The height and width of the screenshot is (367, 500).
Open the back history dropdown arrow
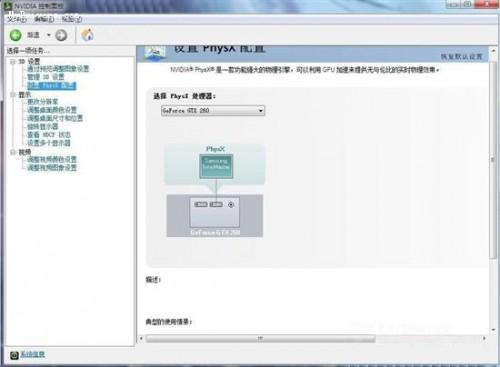point(49,35)
